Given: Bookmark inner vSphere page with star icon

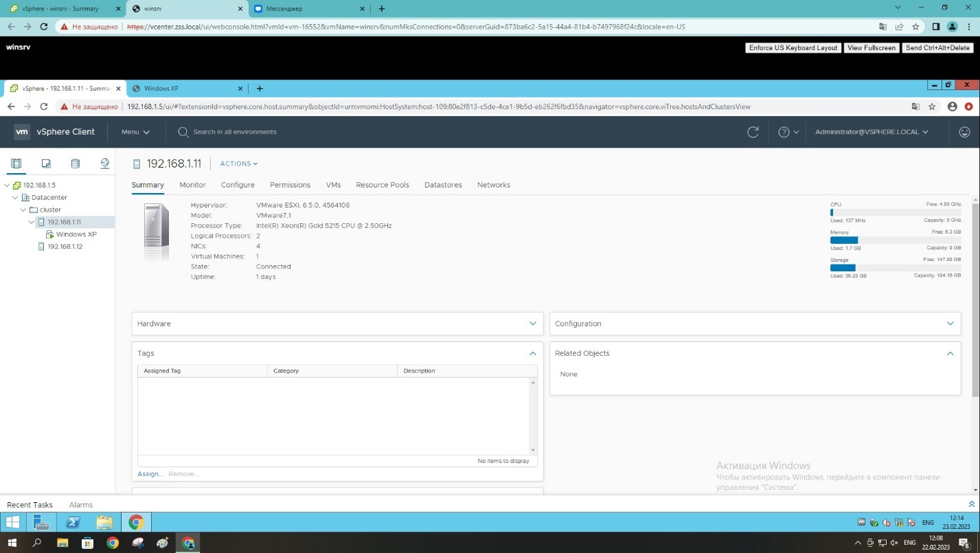Looking at the screenshot, I should pos(932,106).
